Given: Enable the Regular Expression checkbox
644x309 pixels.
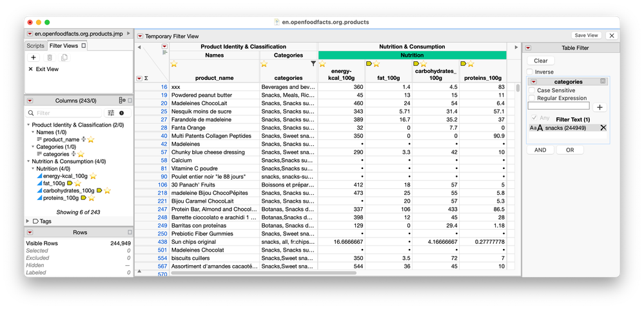Looking at the screenshot, I should pos(532,98).
